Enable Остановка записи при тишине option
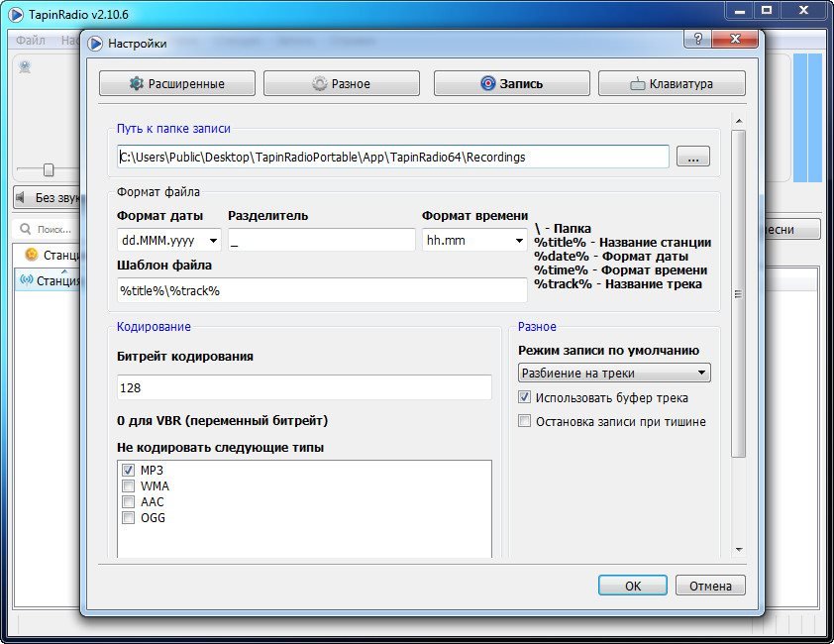834x644 pixels. coord(525,421)
